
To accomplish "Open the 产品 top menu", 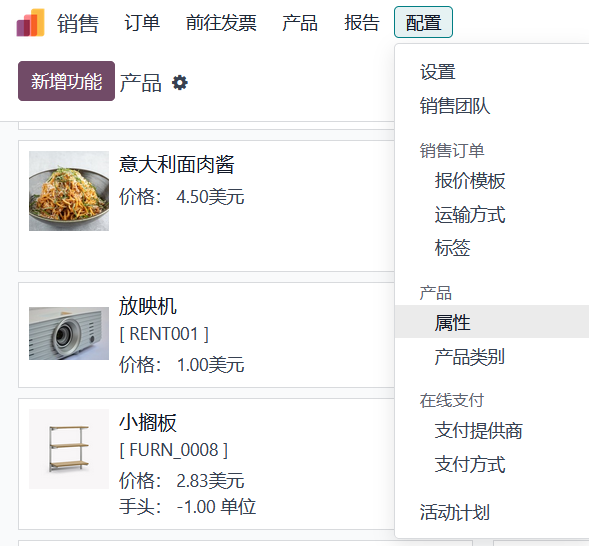I will pos(300,23).
